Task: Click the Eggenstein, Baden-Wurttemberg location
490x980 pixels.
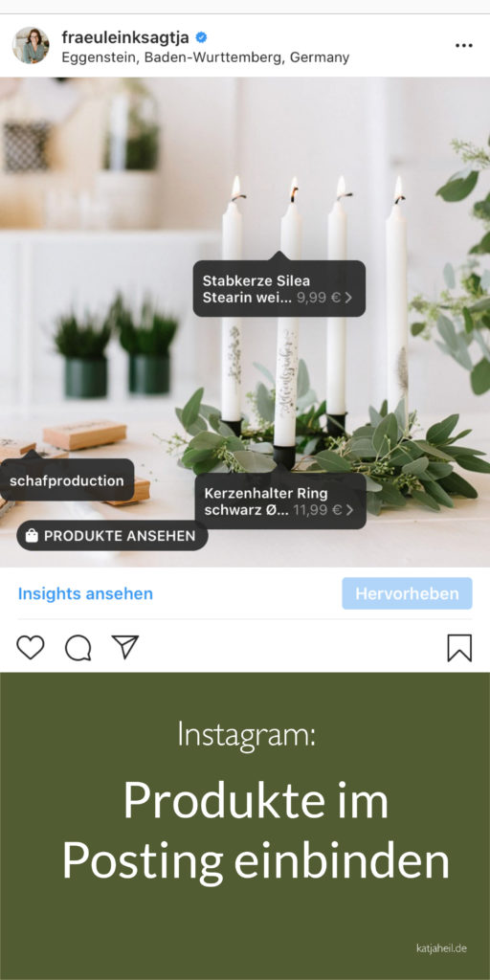Action: (x=205, y=57)
